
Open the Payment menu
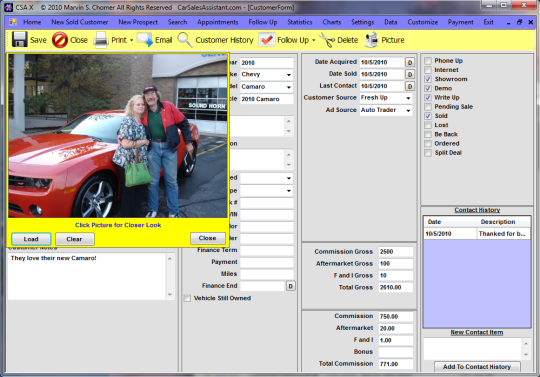[x=460, y=22]
